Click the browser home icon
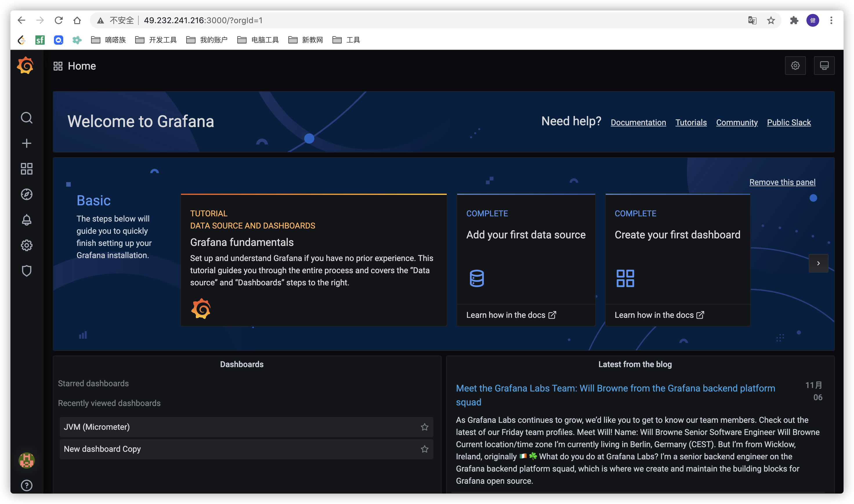854x504 pixels. [x=77, y=20]
